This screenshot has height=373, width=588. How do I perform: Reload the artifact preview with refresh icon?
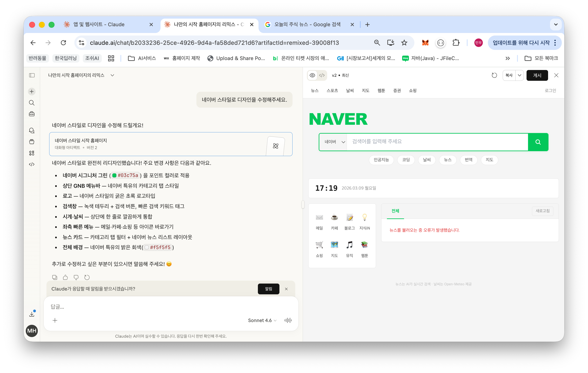point(494,75)
